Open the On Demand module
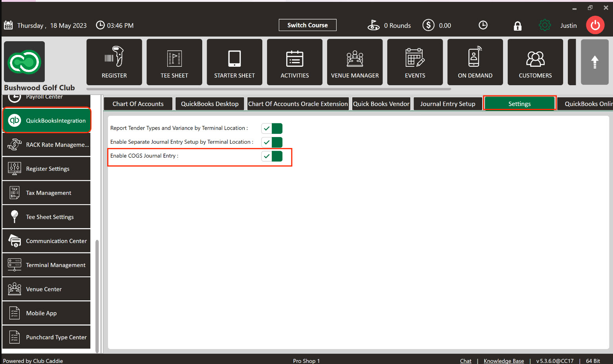This screenshot has height=364, width=613. [x=475, y=62]
